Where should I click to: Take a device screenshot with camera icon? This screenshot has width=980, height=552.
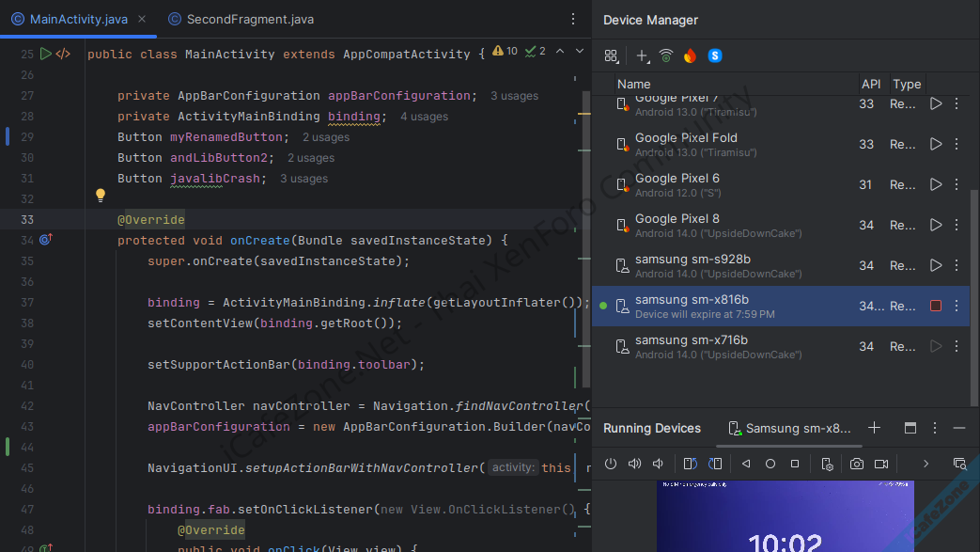(857, 464)
